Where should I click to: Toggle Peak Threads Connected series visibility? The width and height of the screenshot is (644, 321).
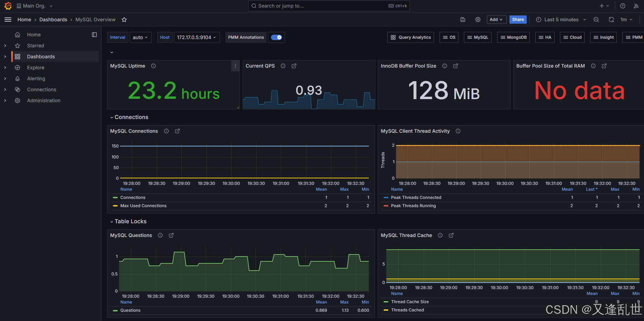[x=416, y=198]
